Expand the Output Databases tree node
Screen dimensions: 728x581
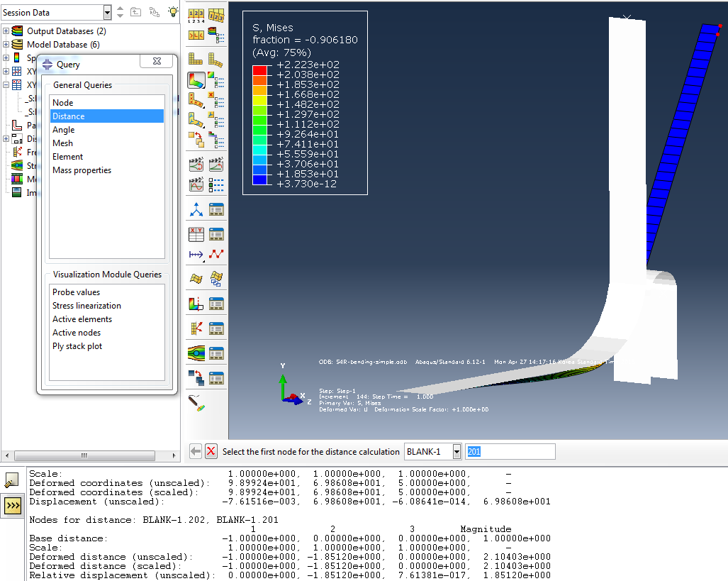[6, 31]
